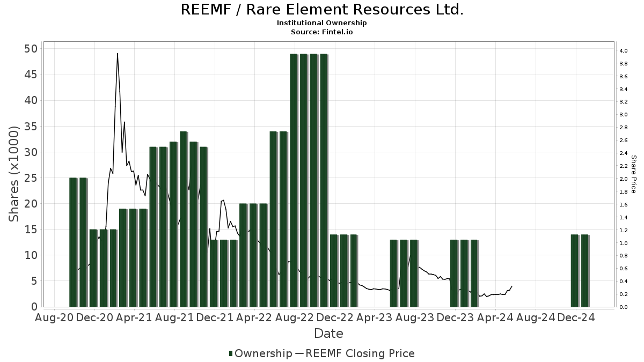
Task: Click the Dec-24 date label
Action: 575,317
